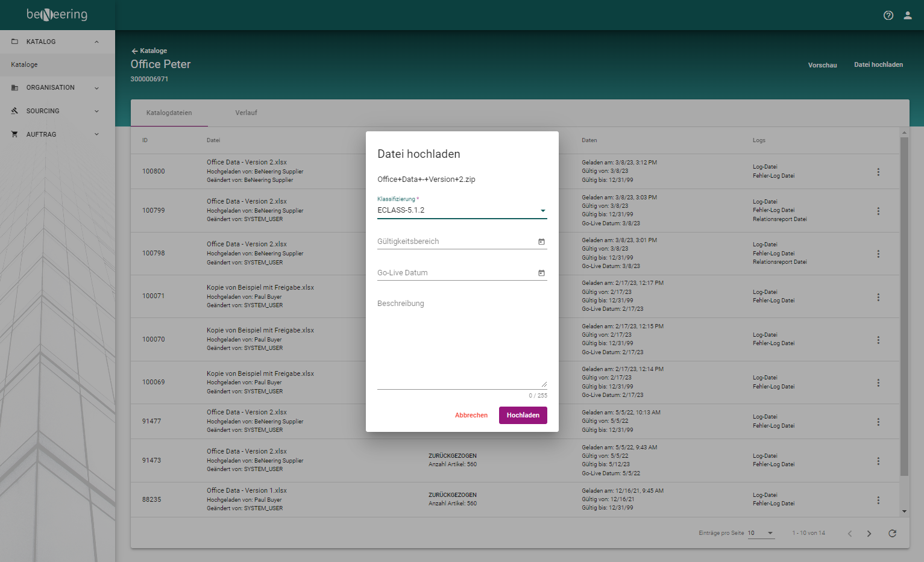Click the Hochladen button
The image size is (924, 562).
[x=523, y=415]
